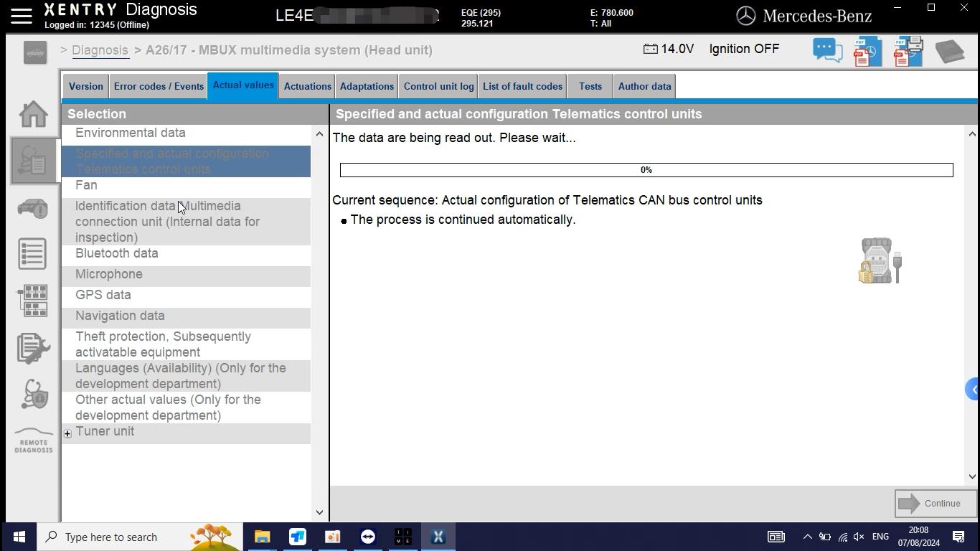Open the chat speech bubbles icon
980x551 pixels.
click(827, 50)
